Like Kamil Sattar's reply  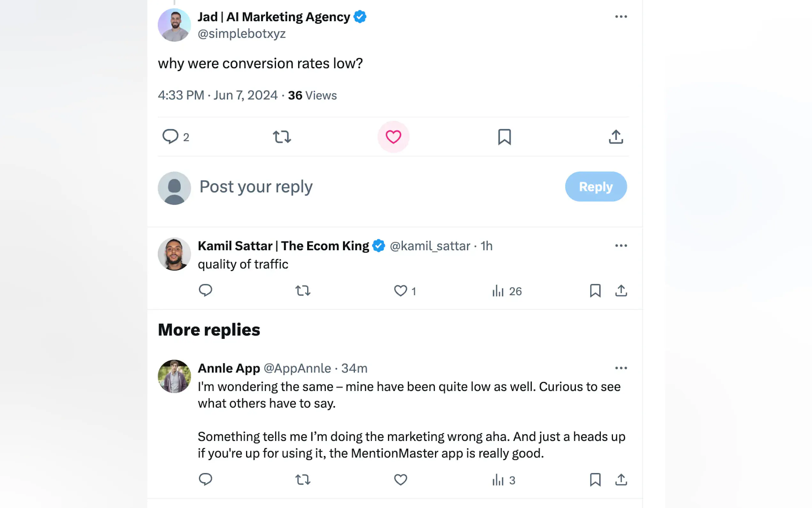[x=400, y=290]
